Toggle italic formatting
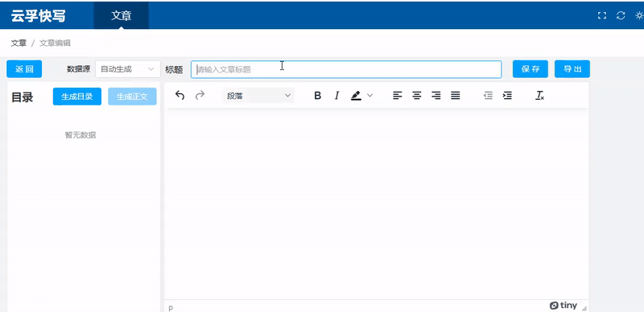Viewport: 644px width, 312px height. point(336,96)
